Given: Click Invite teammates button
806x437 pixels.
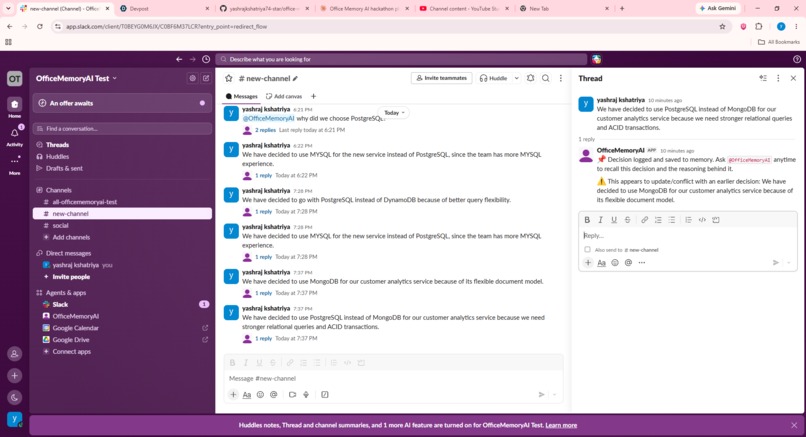Looking at the screenshot, I should (442, 78).
